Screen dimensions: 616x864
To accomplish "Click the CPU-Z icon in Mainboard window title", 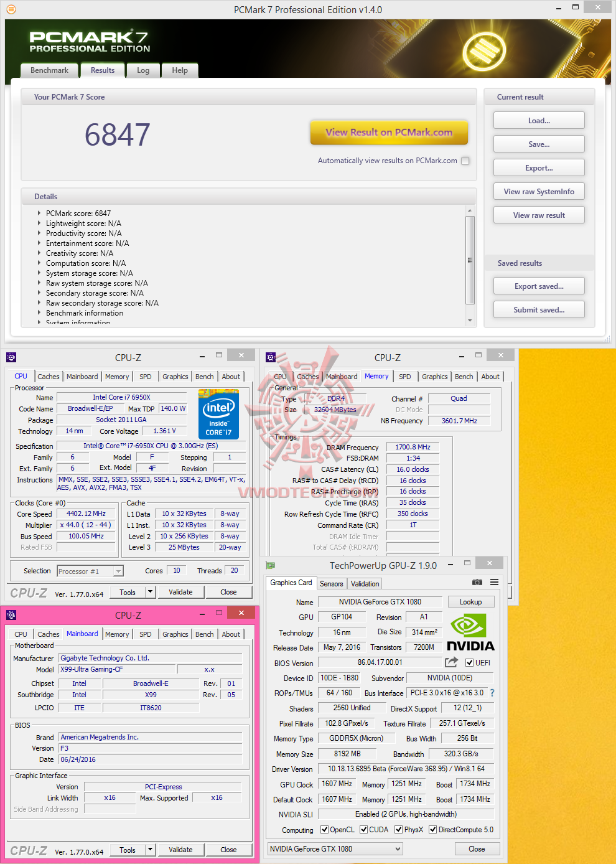I will click(11, 615).
